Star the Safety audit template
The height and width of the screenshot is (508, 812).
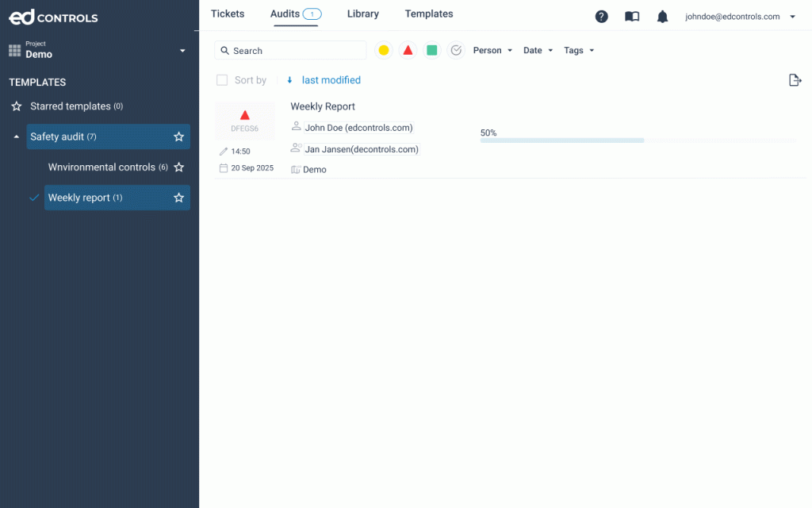tap(179, 137)
